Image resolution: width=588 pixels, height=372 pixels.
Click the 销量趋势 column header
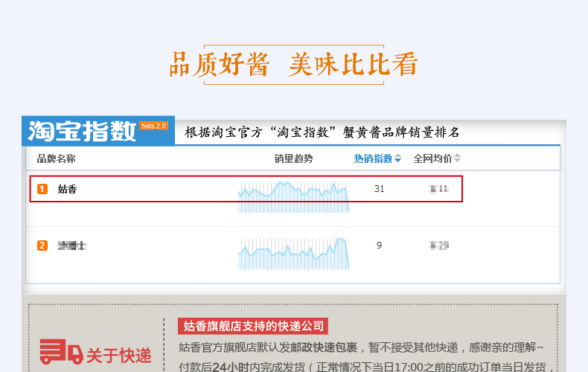[293, 158]
